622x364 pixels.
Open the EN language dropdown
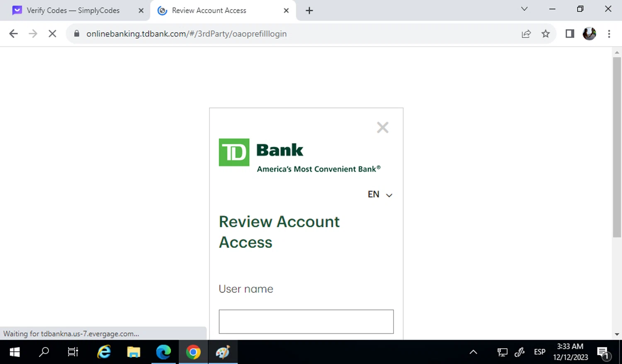tap(380, 195)
